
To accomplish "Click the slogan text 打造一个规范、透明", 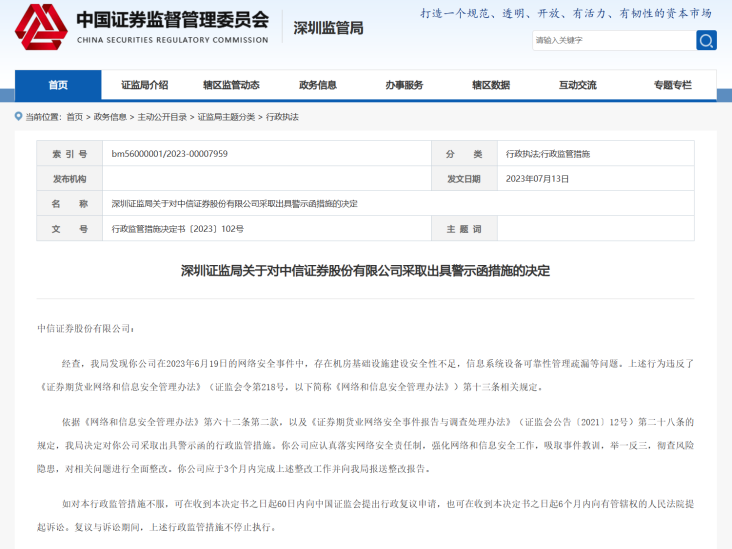I will coord(566,14).
